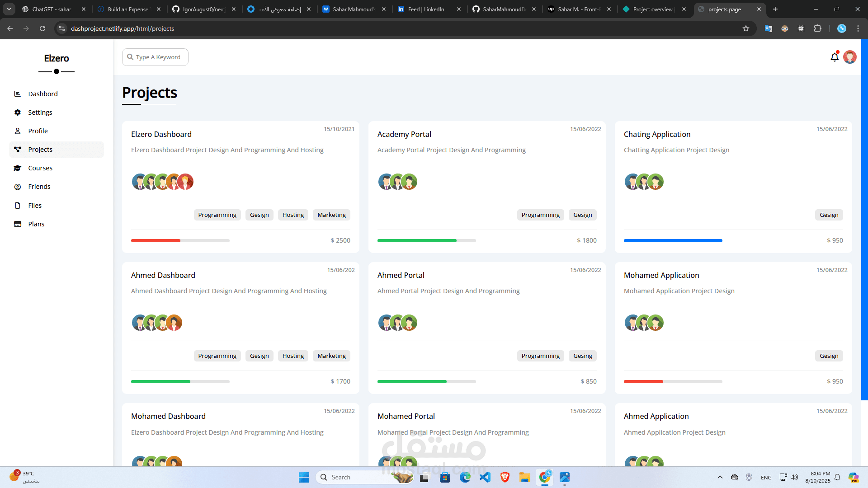Image resolution: width=868 pixels, height=488 pixels.
Task: Bookmark this page with the star icon
Action: (746, 28)
